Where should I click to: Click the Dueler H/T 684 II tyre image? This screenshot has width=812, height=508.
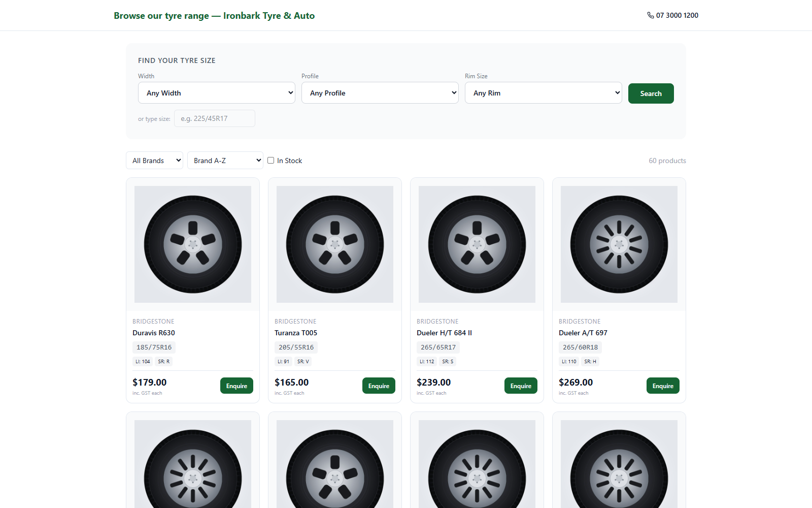coord(477,244)
